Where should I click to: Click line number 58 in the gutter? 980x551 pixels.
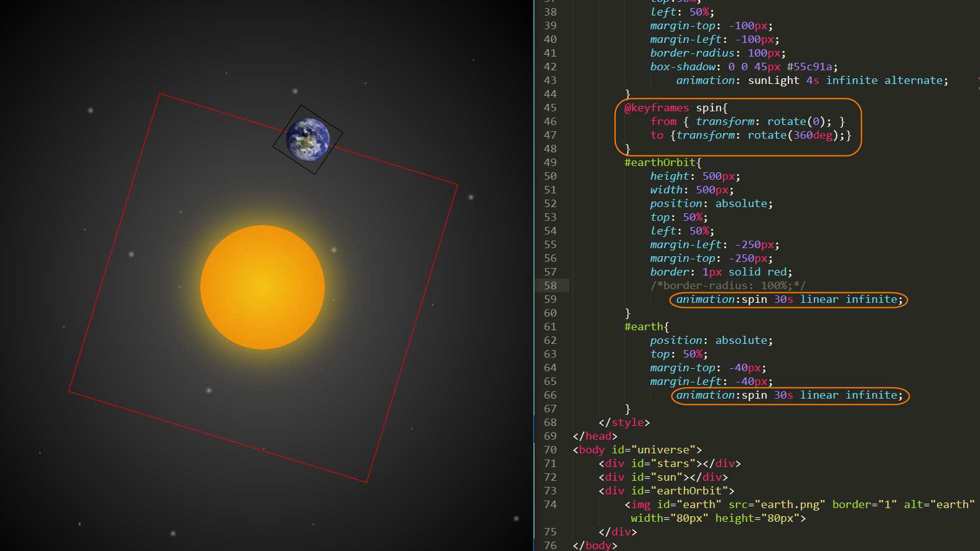(x=550, y=285)
